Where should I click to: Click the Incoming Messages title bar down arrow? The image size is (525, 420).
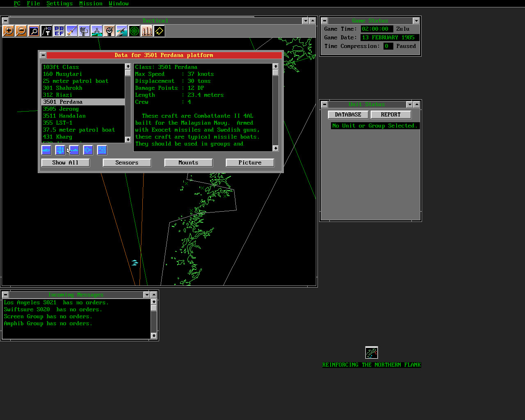[147, 295]
